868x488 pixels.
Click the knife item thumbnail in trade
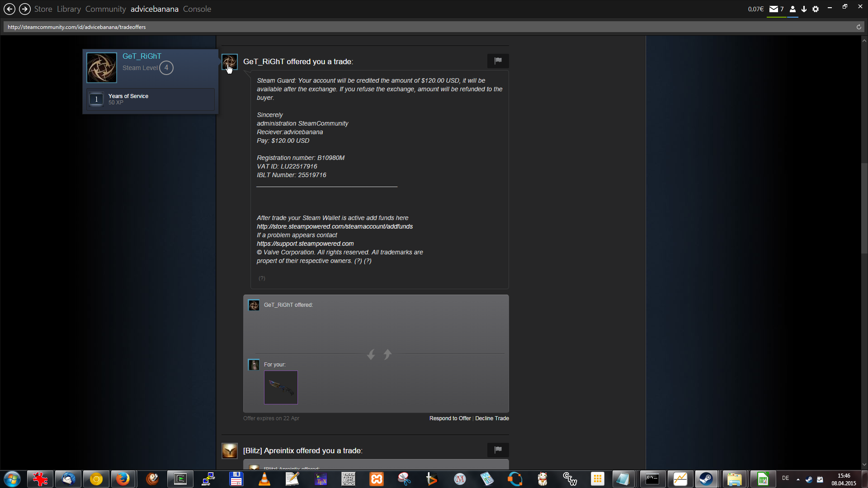(281, 387)
